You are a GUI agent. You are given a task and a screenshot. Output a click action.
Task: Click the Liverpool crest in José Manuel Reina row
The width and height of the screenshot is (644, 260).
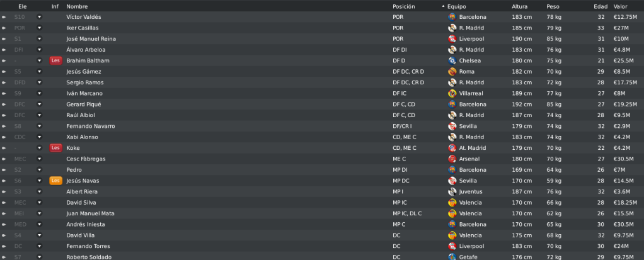point(452,38)
